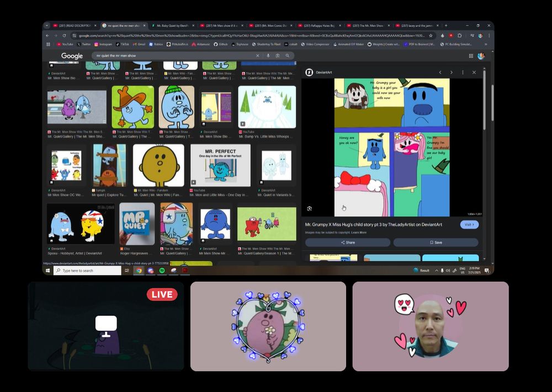
Task: Expand the bookmarks overflow chevron
Action: 486,44
